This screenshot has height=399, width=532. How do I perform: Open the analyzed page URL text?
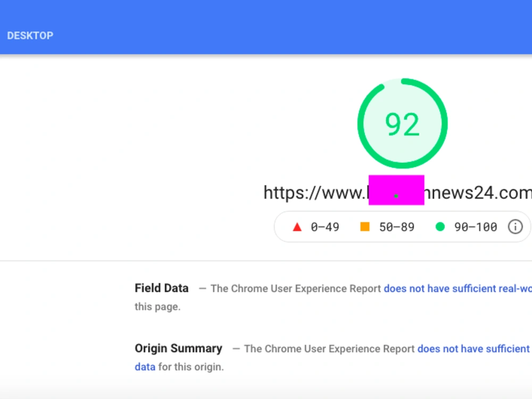(397, 193)
